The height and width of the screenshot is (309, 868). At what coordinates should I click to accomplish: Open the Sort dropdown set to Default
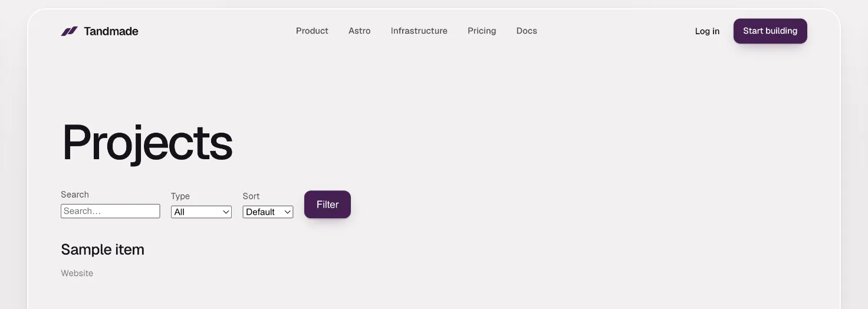(268, 212)
